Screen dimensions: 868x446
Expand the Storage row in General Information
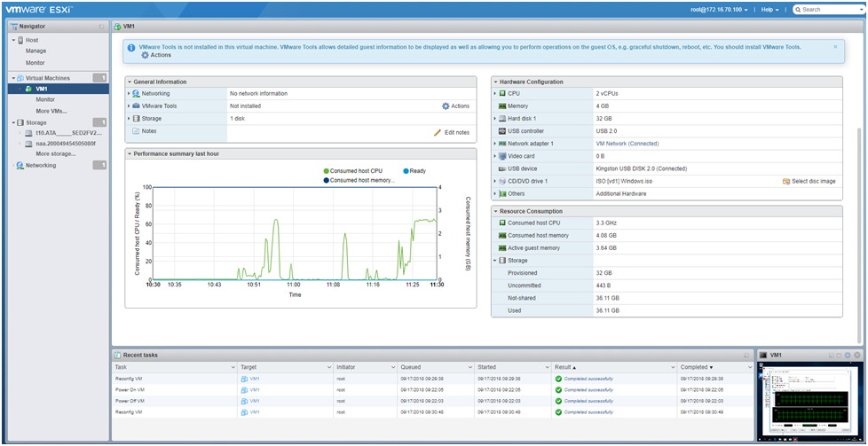tap(129, 119)
